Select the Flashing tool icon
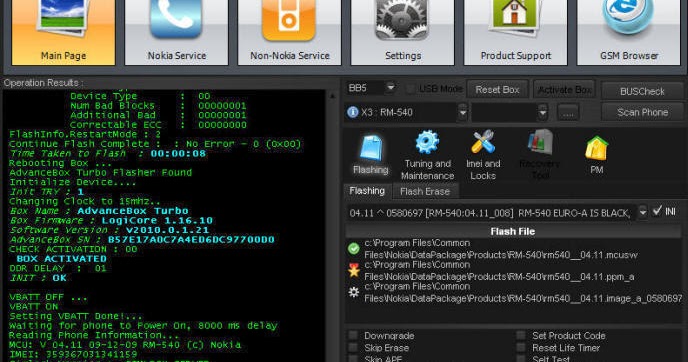Screen dimensions: 688x362 pos(371,154)
